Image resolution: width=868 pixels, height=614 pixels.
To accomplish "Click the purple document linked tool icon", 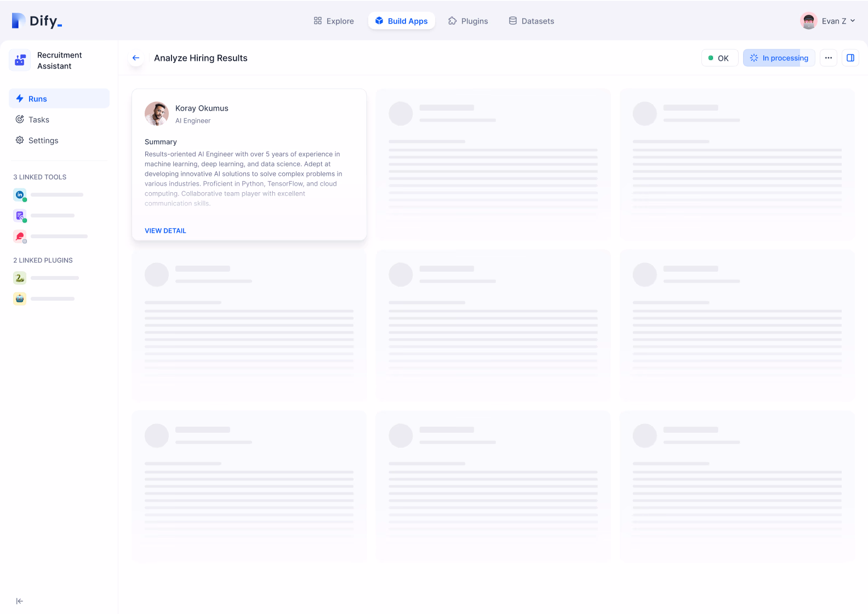I will point(20,215).
